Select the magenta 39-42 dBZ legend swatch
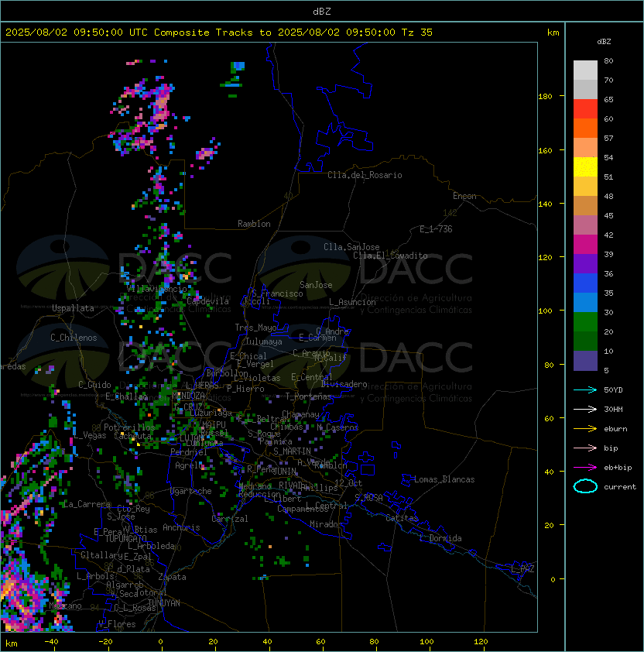This screenshot has width=644, height=652. 585,245
